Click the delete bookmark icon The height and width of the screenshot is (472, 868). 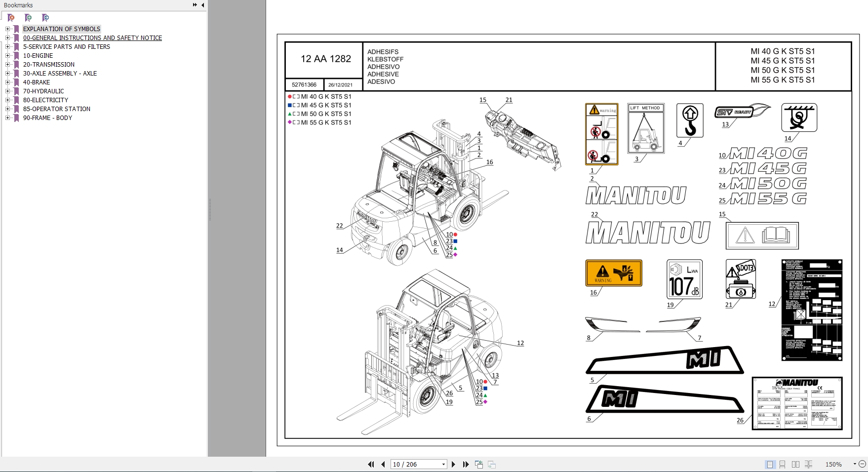[11, 18]
